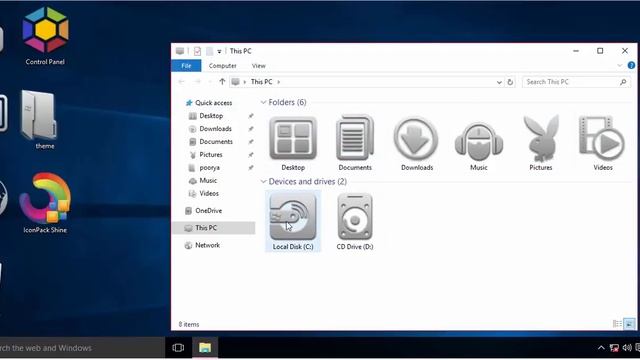Select the Desktop folder icon
This screenshot has width=640, height=360.
coord(293,143)
